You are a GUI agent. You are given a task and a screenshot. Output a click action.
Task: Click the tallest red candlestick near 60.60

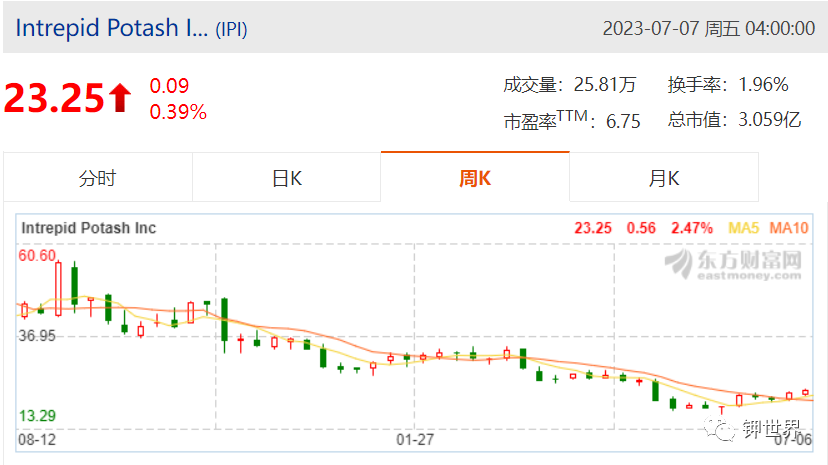coord(58,289)
